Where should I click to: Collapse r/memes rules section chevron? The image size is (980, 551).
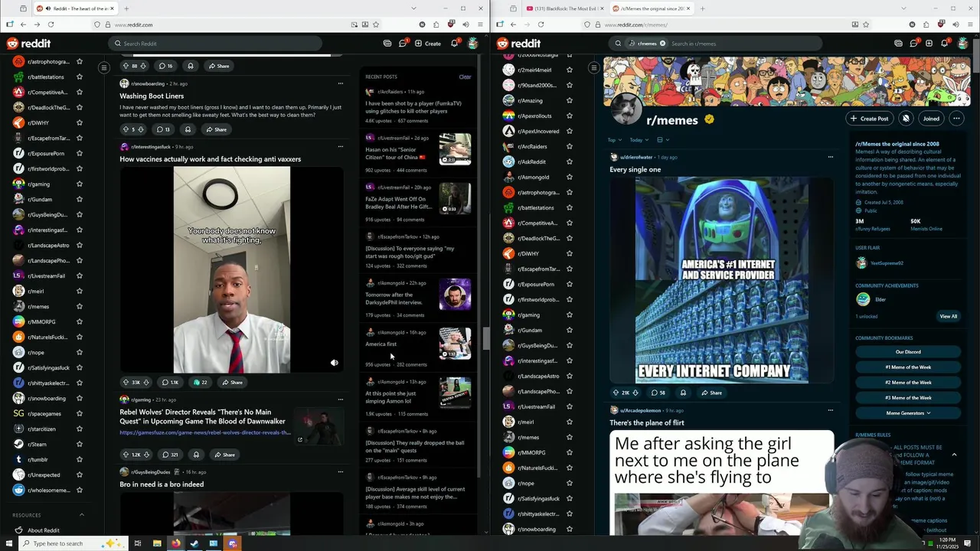pos(954,455)
